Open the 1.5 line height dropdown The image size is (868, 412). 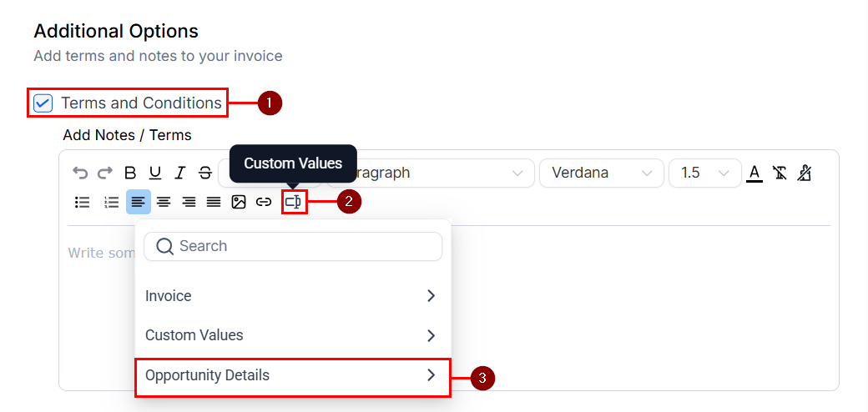click(704, 173)
